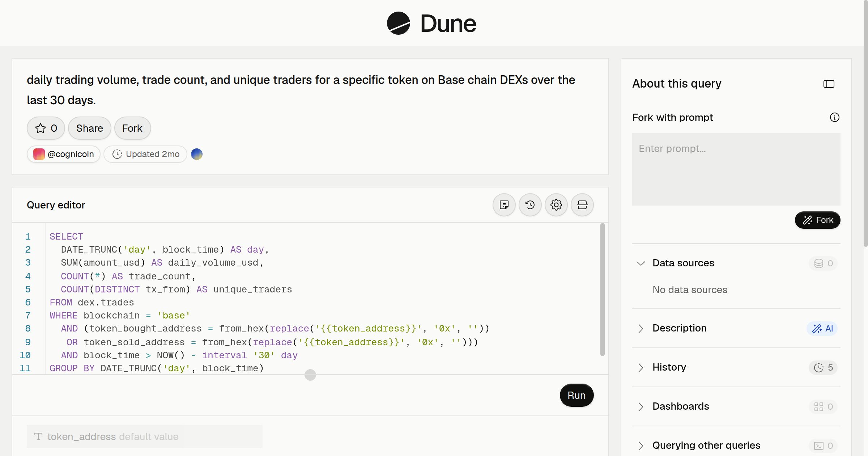
Task: Click the Share button
Action: click(89, 128)
